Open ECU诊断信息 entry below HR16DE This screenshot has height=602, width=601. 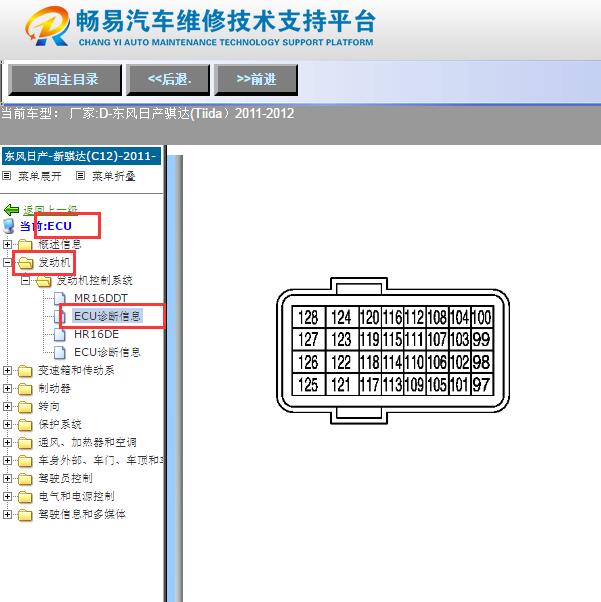click(x=107, y=352)
